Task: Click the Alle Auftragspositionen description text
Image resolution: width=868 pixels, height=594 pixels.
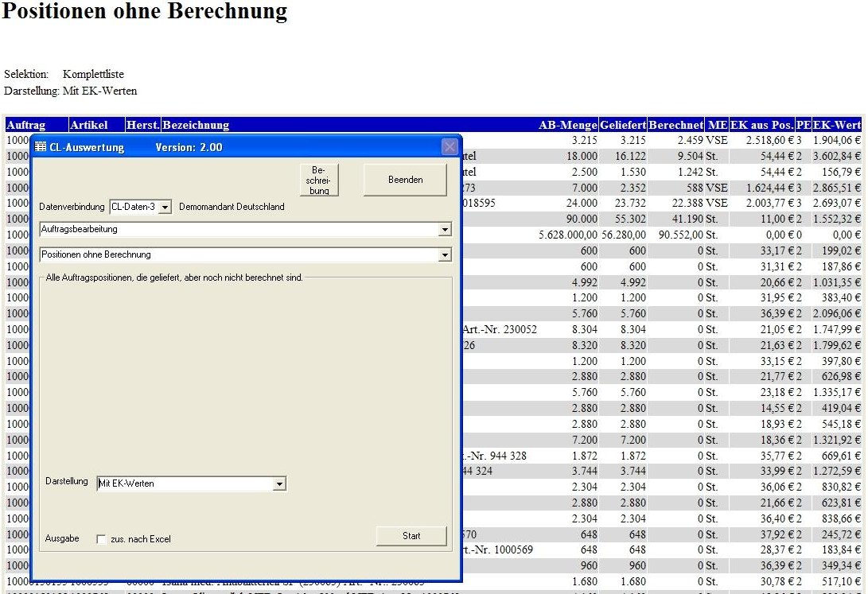Action: 174,278
